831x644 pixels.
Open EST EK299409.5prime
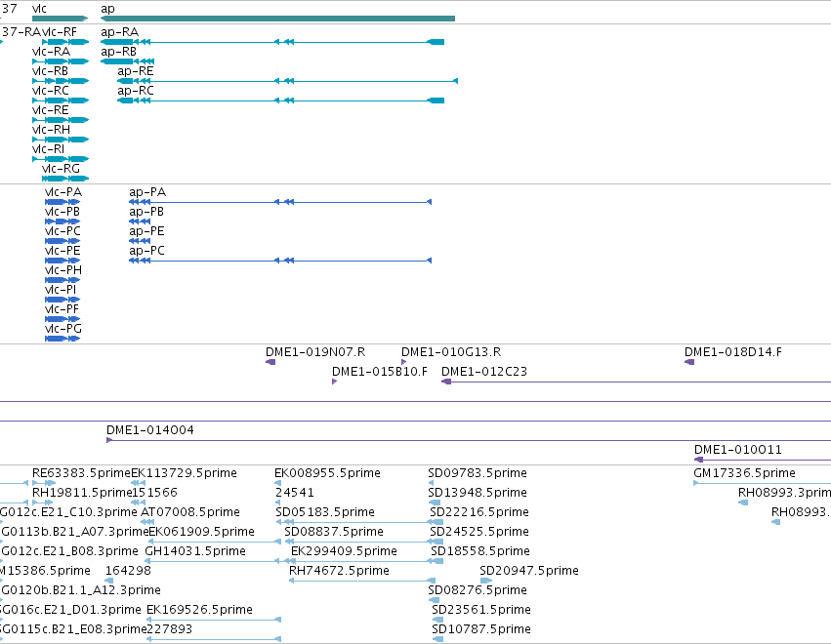tap(344, 551)
